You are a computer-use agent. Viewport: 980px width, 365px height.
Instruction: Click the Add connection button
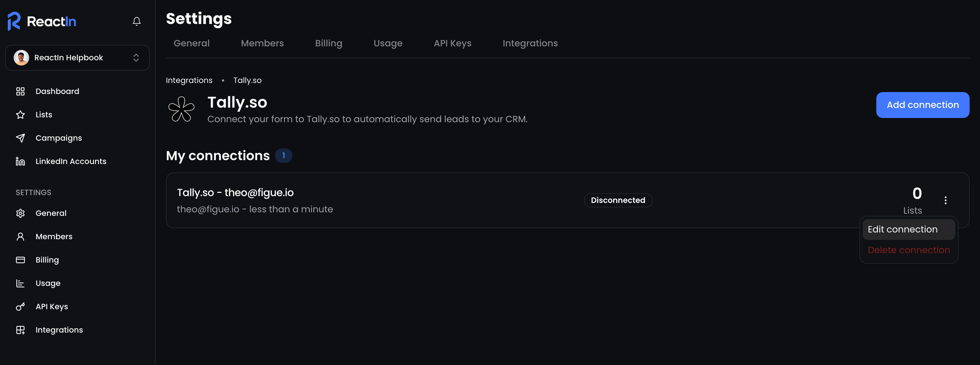pyautogui.click(x=923, y=105)
